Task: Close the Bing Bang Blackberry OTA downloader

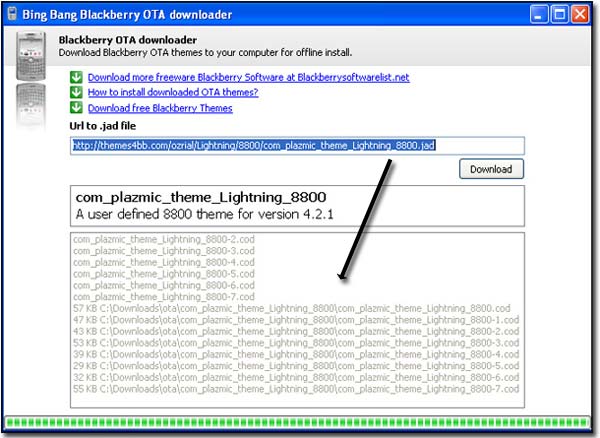Action: point(583,14)
